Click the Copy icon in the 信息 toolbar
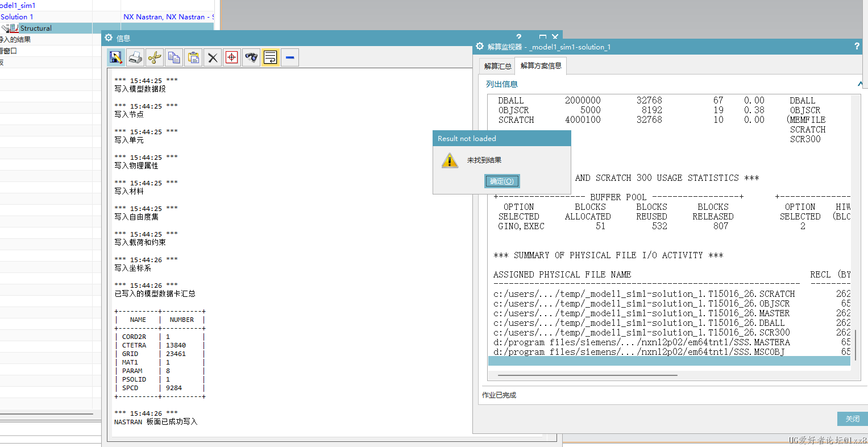Image resolution: width=868 pixels, height=447 pixels. 174,57
